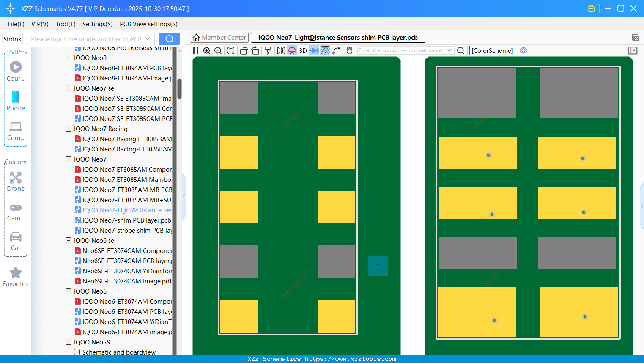Click the zoom in magnifier icon
This screenshot has height=363, width=644.
click(207, 51)
